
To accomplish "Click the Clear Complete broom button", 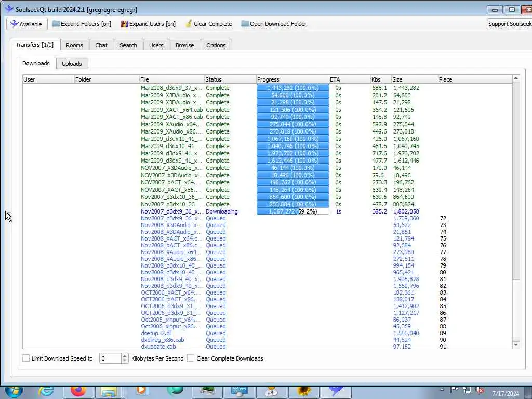I will [209, 24].
